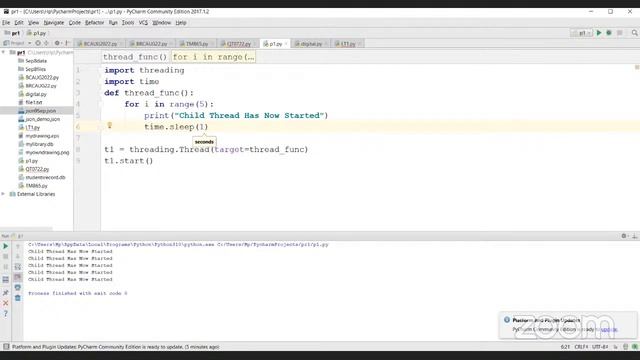Start debugging with the green bug icon
This screenshot has height=360, width=640.
pos(609,33)
